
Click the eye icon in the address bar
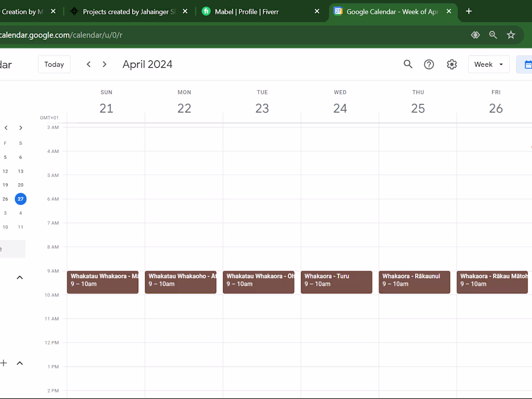click(x=475, y=35)
